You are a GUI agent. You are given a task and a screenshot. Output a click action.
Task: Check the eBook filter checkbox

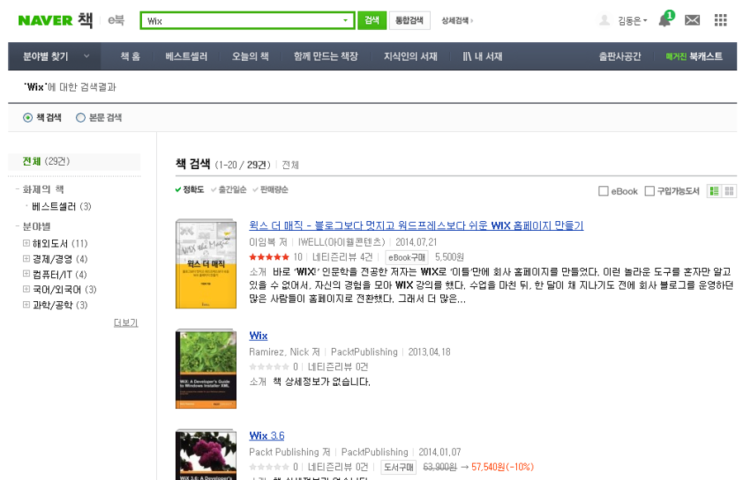click(x=603, y=191)
